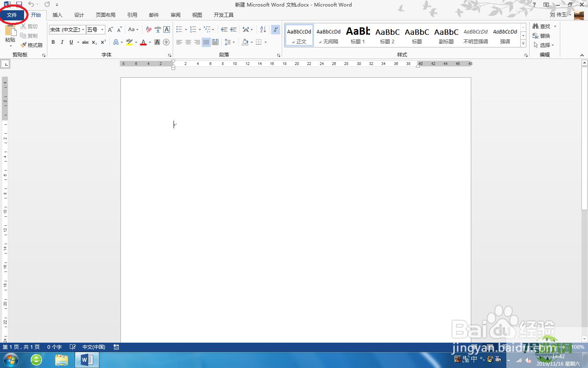
Task: Click the Enclose Characters (字) icon
Action: 166,42
